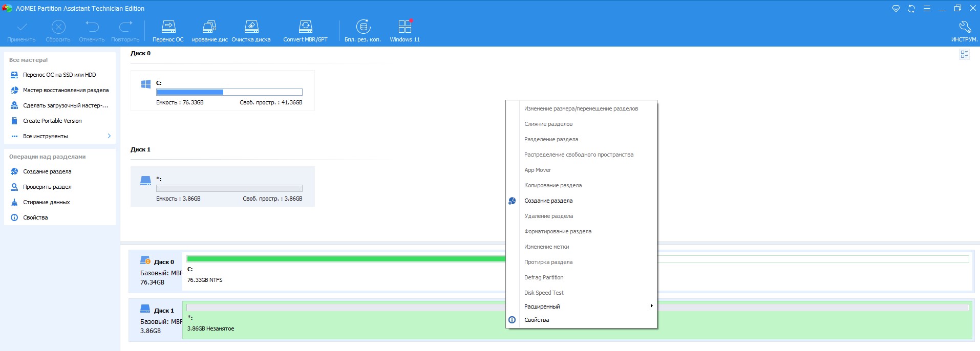The height and width of the screenshot is (351, 980).
Task: Select Перенос ОС на SSD или HDD wizard
Action: (59, 75)
